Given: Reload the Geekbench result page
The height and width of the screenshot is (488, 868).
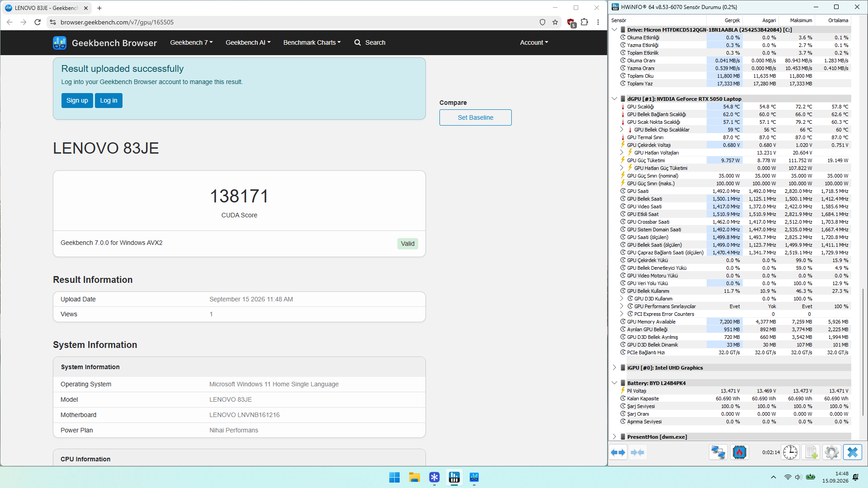Looking at the screenshot, I should [x=38, y=22].
